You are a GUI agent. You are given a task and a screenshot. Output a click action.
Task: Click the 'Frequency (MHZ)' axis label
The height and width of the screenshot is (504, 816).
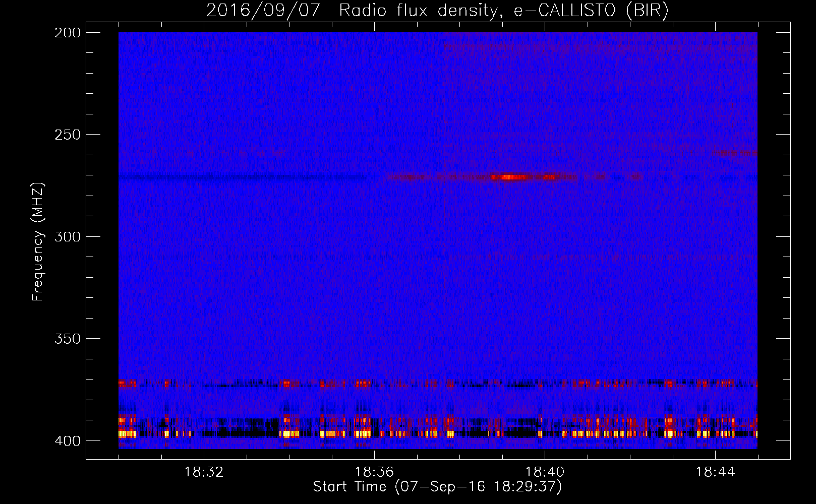pos(38,242)
